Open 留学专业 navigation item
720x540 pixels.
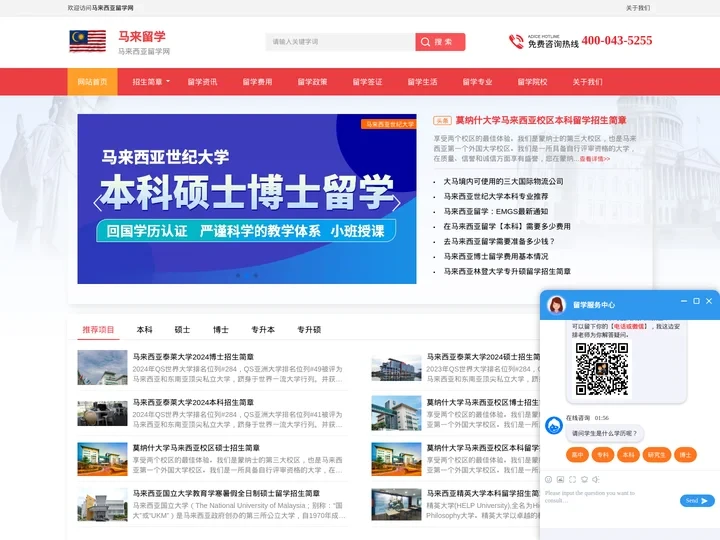point(478,82)
